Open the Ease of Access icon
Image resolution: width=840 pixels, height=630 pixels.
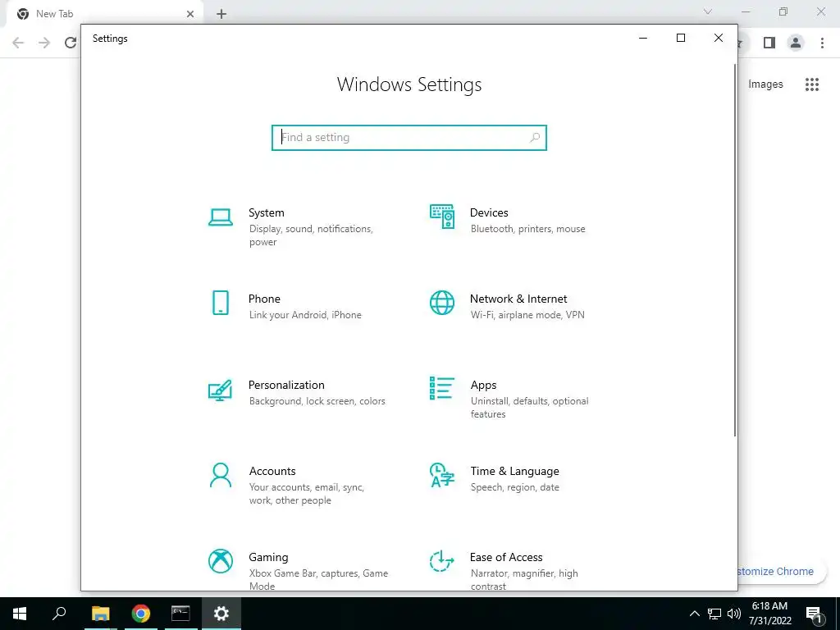(x=442, y=561)
